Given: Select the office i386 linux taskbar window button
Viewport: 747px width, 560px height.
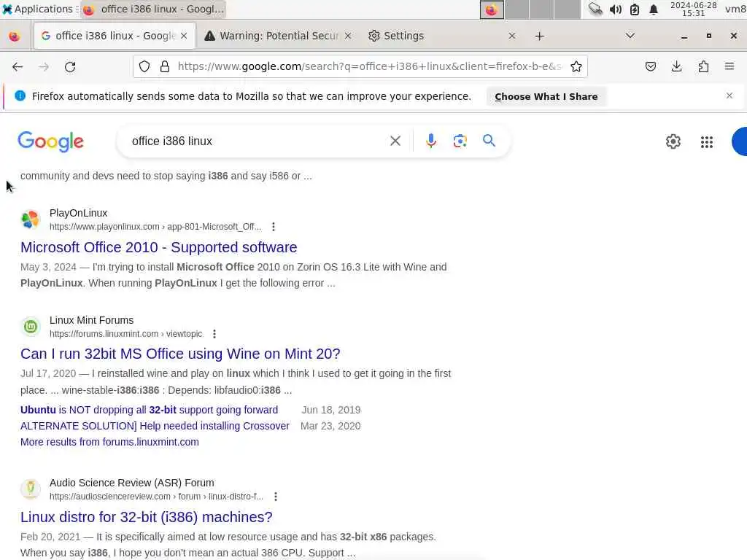Looking at the screenshot, I should pos(153,9).
